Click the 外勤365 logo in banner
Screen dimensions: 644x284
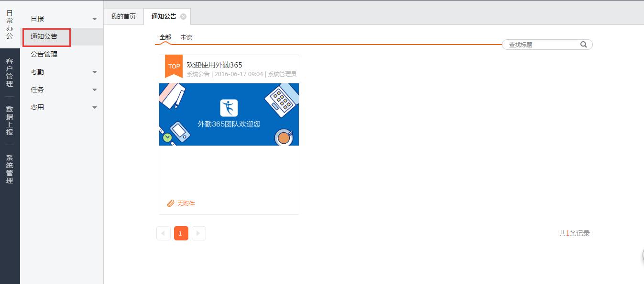click(229, 108)
